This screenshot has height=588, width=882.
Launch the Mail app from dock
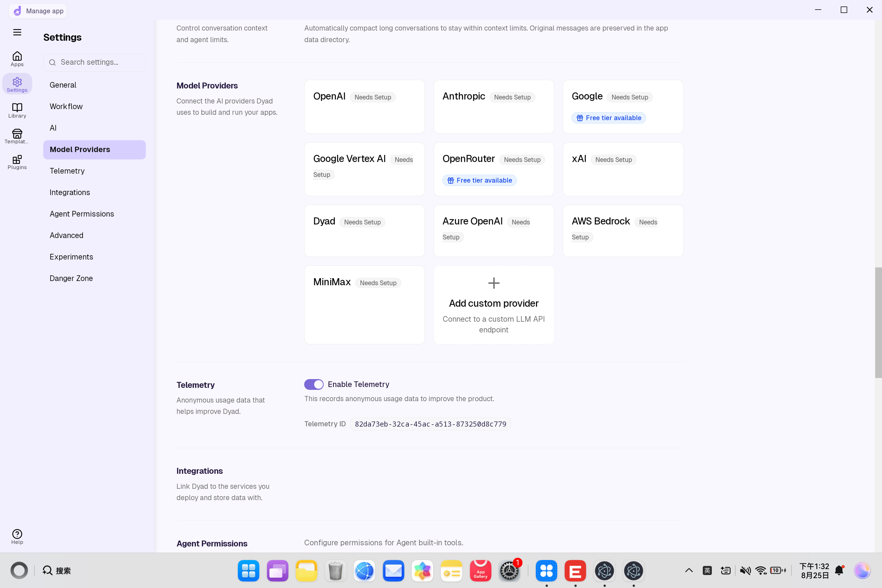(x=394, y=571)
